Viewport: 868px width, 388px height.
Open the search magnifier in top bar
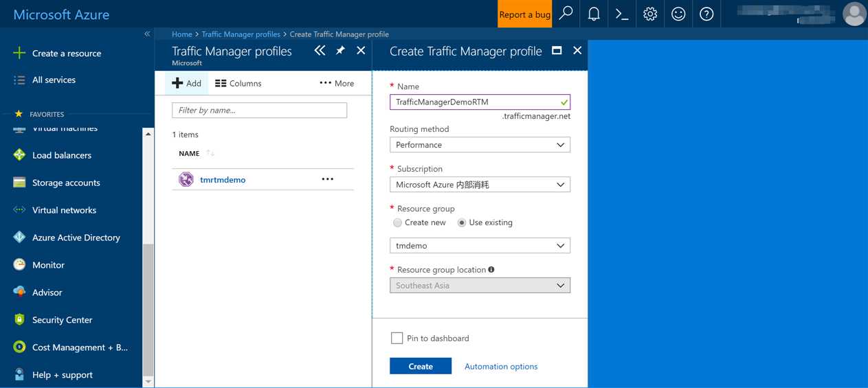[566, 14]
